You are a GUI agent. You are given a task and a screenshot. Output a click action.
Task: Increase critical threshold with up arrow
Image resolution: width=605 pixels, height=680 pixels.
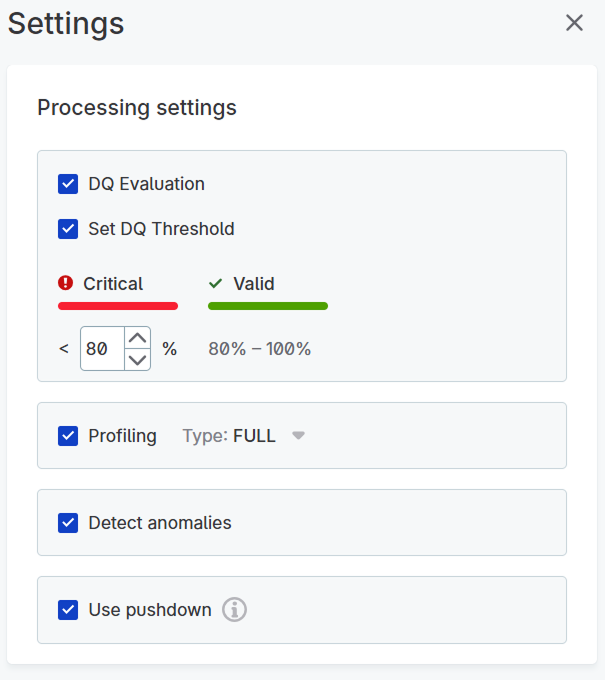(138, 339)
